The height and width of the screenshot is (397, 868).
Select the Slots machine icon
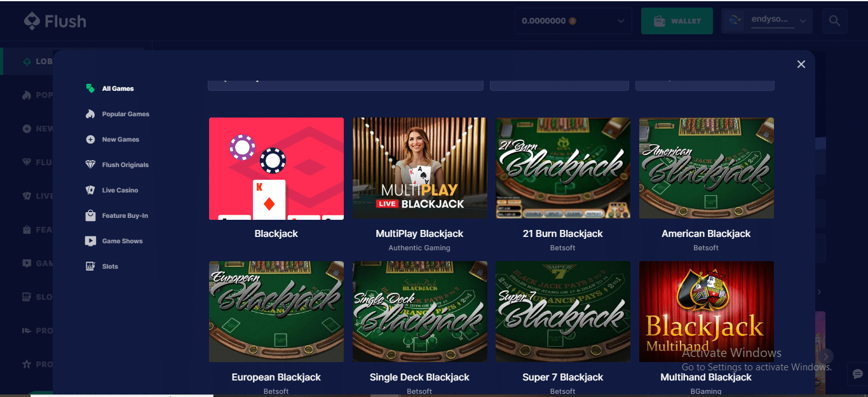(x=90, y=266)
